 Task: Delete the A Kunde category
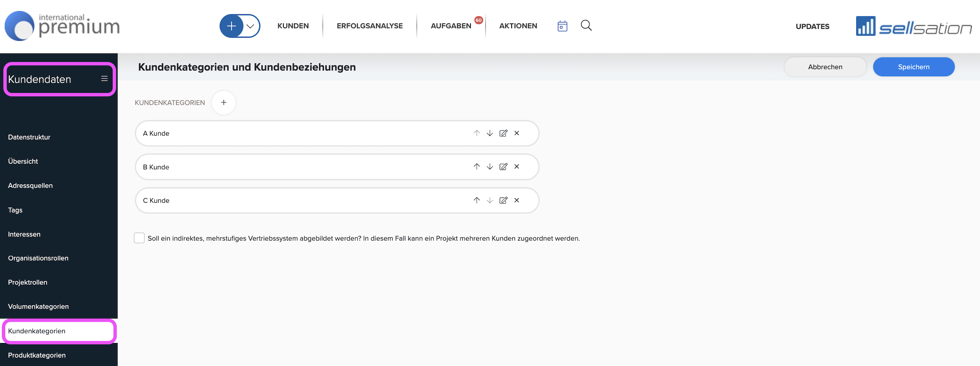tap(516, 133)
